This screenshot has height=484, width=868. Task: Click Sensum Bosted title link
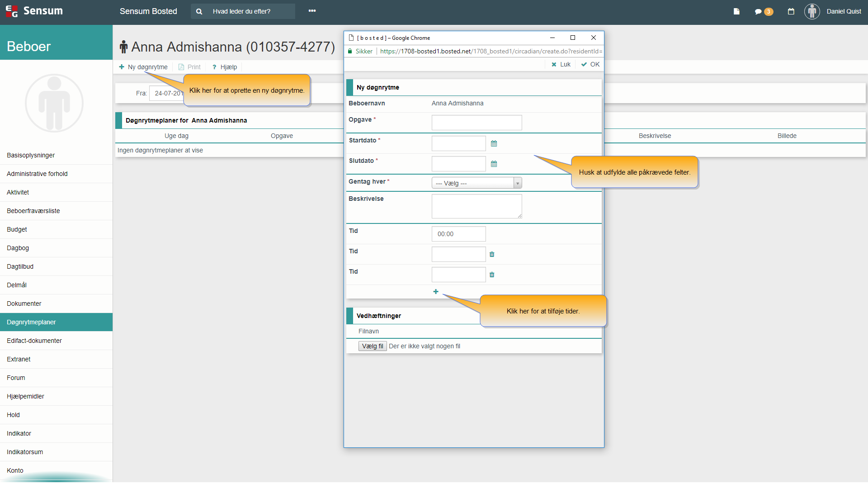click(x=148, y=11)
